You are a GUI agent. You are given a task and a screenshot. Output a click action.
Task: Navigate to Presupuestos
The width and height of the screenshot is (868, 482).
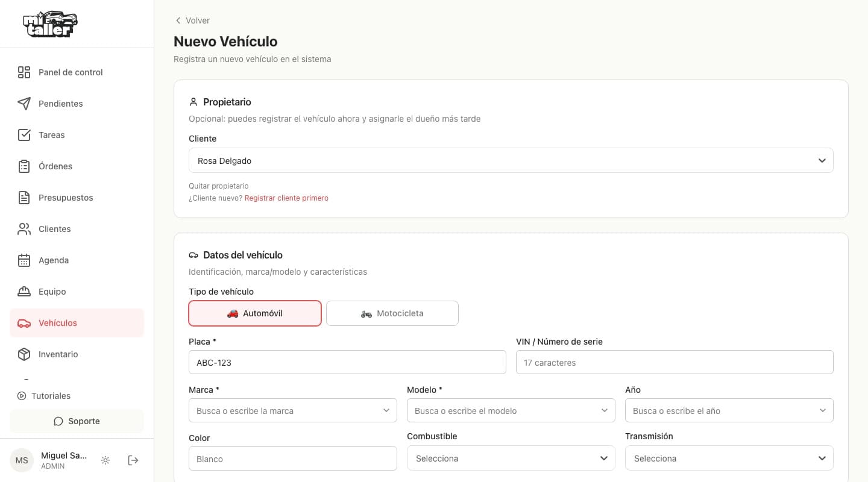77,198
